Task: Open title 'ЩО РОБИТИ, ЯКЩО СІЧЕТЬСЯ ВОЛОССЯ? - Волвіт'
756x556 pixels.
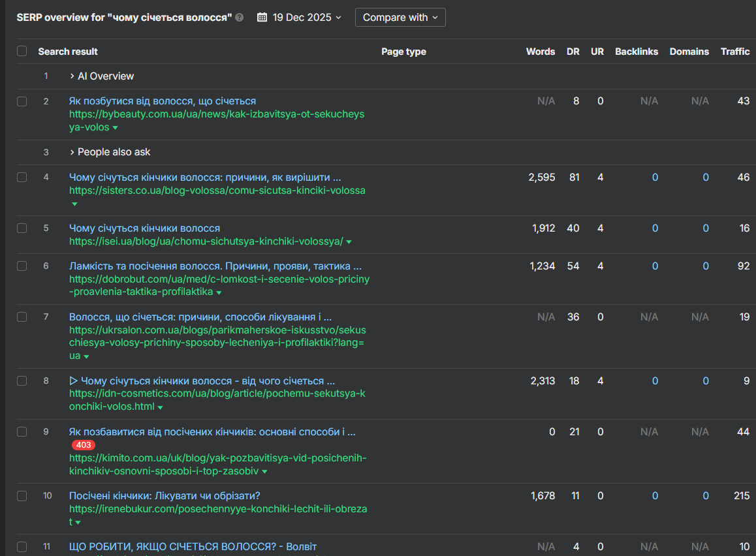Action: pos(193,546)
